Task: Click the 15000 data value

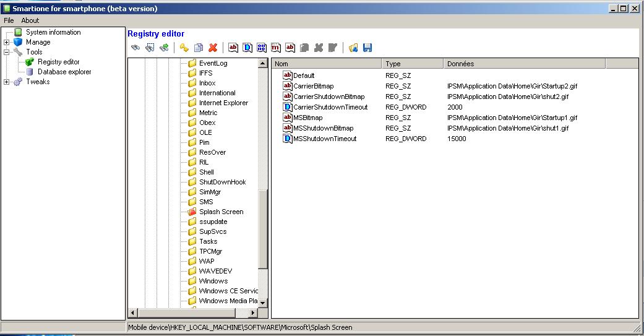Action: [457, 139]
